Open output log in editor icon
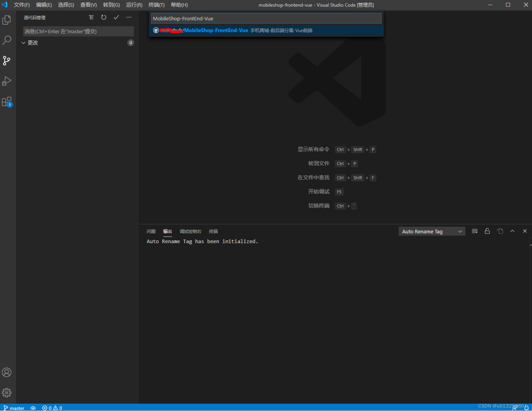Screen dimensions: 532x411 (x=500, y=231)
